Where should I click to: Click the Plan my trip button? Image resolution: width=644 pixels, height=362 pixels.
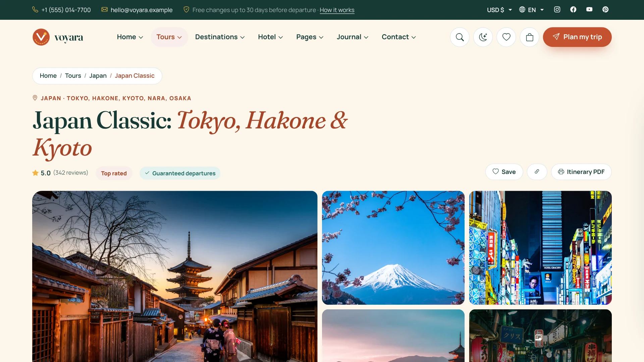tap(577, 37)
